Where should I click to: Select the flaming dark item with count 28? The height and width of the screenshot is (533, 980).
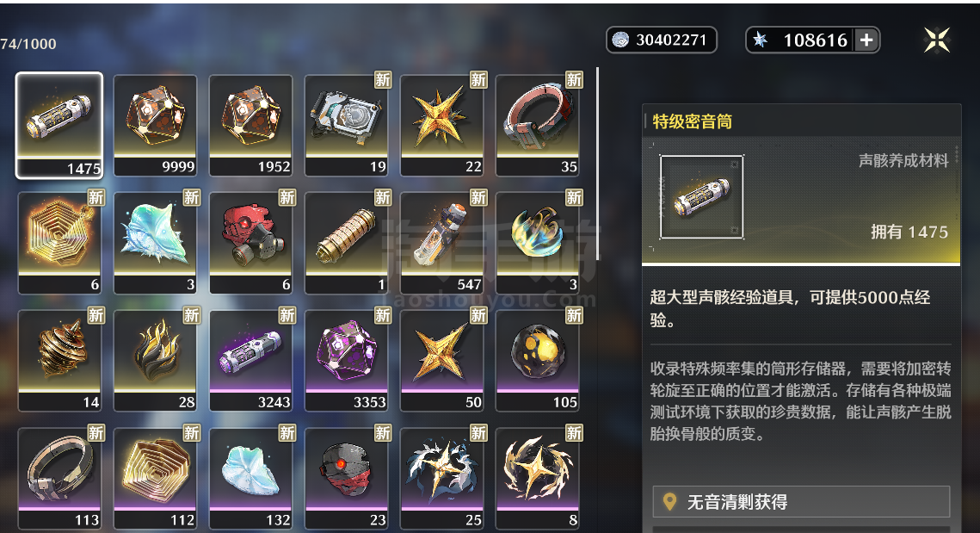click(x=155, y=360)
